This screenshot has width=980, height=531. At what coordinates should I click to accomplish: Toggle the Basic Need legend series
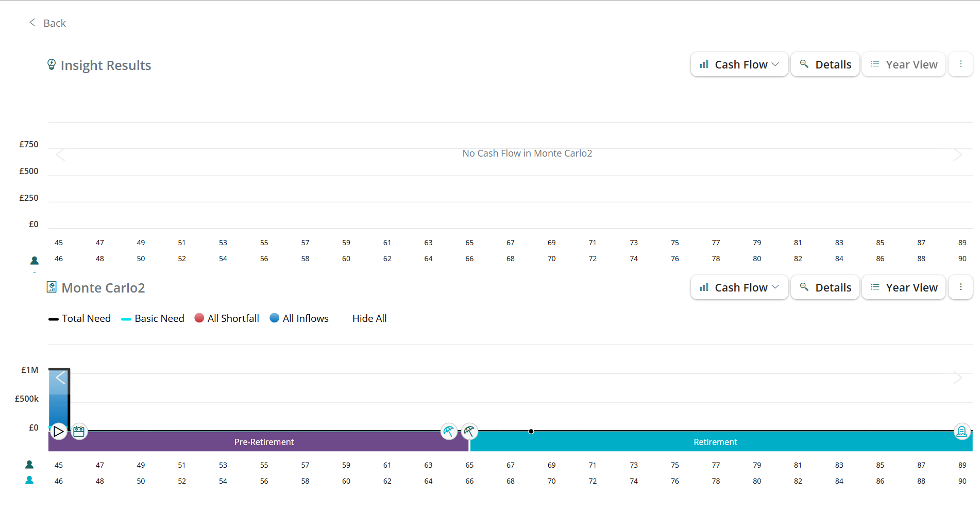(153, 319)
